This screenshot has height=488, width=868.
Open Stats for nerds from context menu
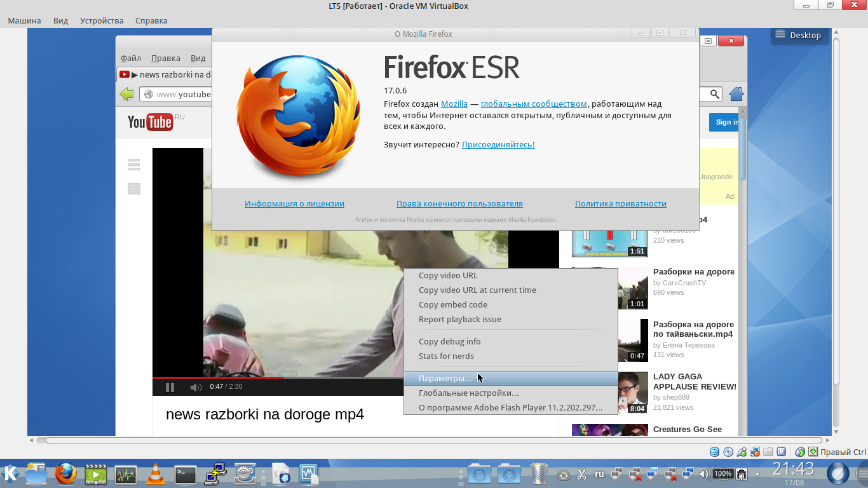(511, 356)
